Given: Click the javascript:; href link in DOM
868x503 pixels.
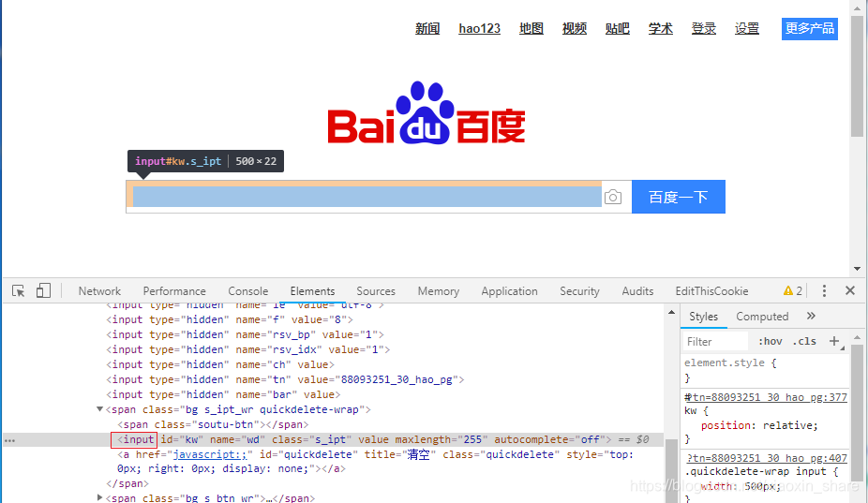Looking at the screenshot, I should (x=210, y=455).
